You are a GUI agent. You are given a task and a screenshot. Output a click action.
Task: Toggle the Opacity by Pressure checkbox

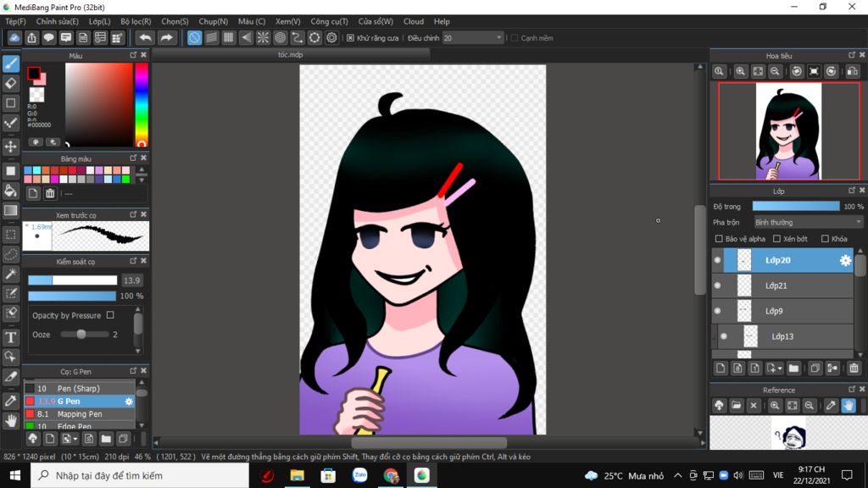110,315
